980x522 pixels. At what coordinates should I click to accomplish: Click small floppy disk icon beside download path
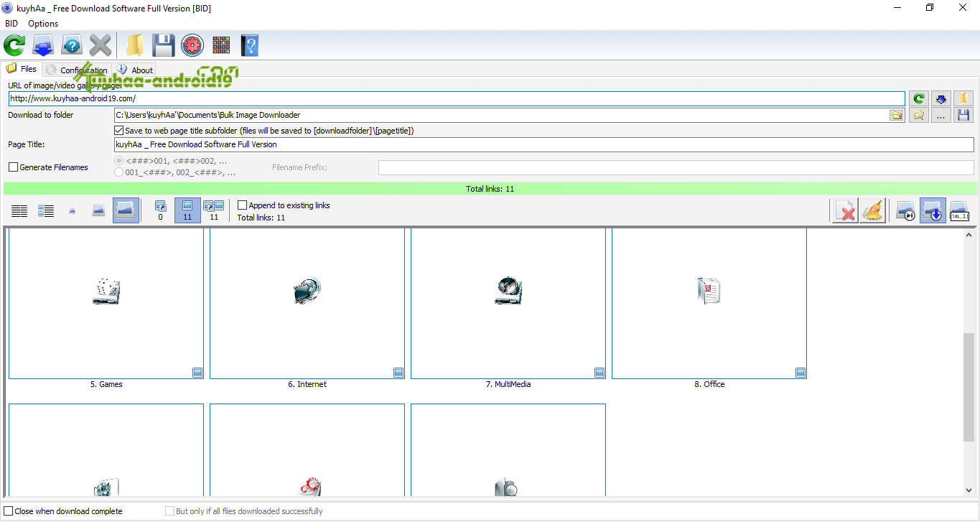963,115
